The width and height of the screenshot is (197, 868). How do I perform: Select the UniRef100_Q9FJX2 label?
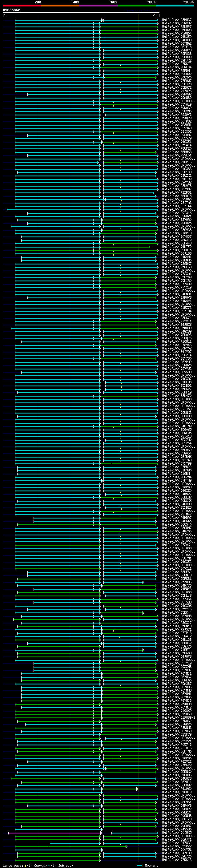coord(177,60)
